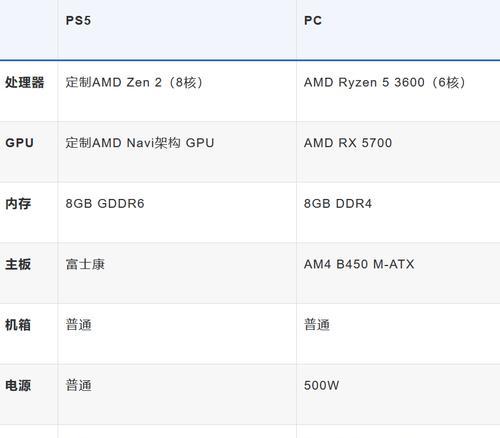
Task: Select the 8GB DDR4 cell
Action: 338,204
